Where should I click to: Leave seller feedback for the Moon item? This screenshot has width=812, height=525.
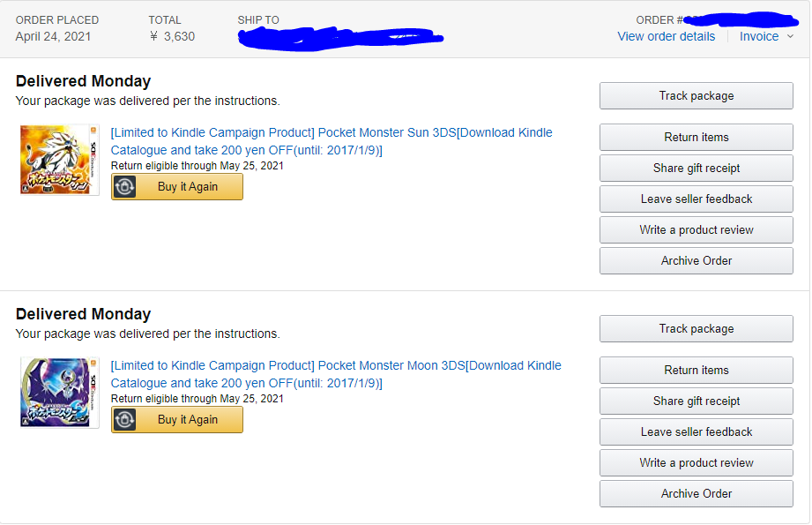click(696, 431)
